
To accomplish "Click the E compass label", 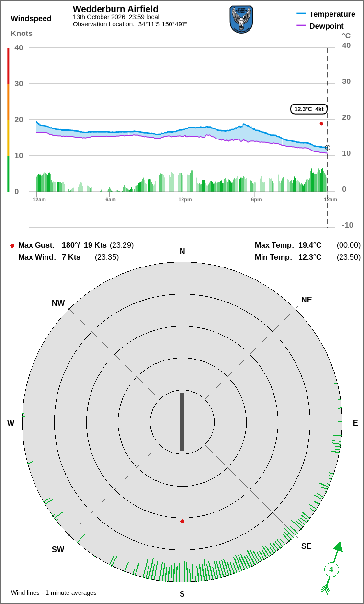I will coord(355,423).
